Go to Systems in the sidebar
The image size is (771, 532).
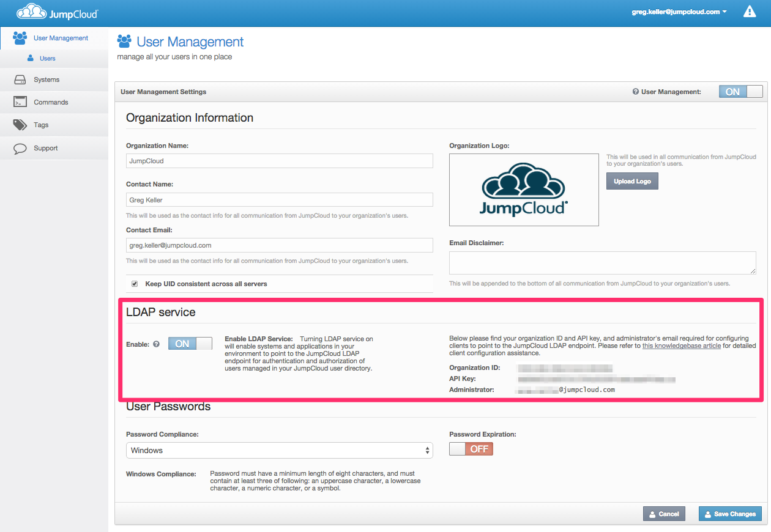pos(54,79)
